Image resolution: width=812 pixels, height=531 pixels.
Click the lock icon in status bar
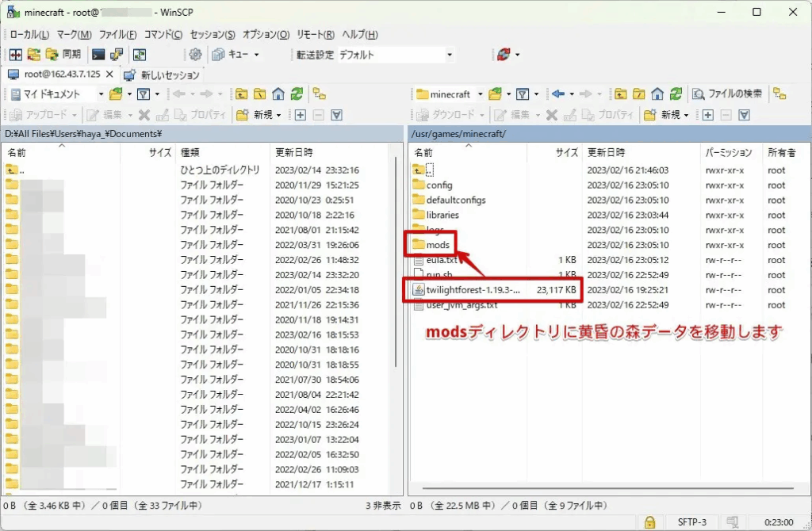point(649,522)
